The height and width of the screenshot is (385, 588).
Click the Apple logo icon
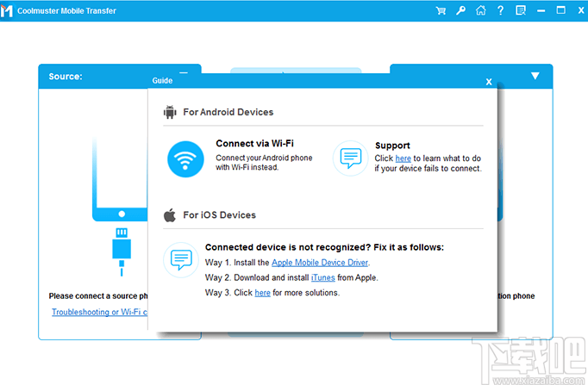click(170, 215)
